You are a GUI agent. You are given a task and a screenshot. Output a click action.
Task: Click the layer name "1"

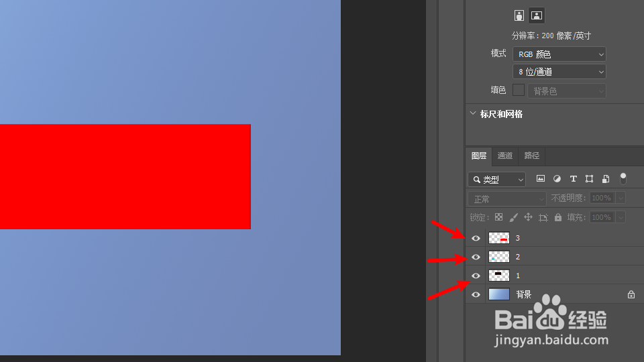518,276
